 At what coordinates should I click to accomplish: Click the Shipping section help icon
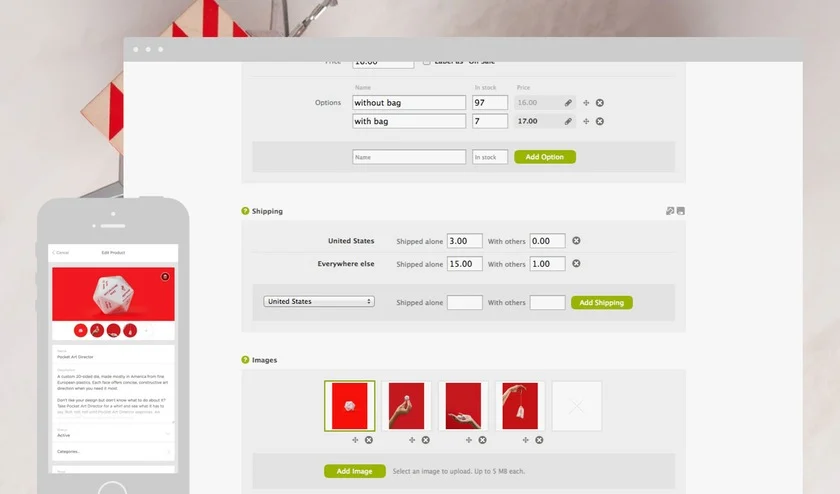[245, 211]
